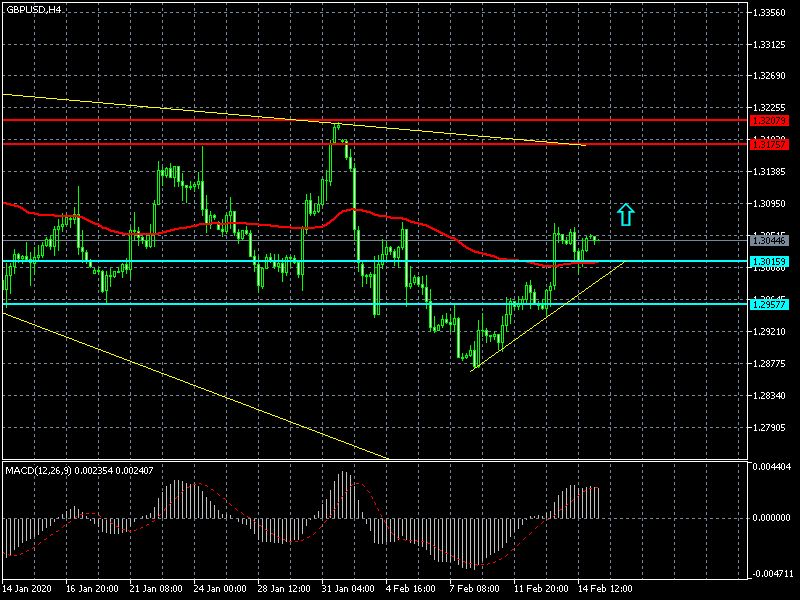Click the 1.33560 price scale value

(x=772, y=13)
